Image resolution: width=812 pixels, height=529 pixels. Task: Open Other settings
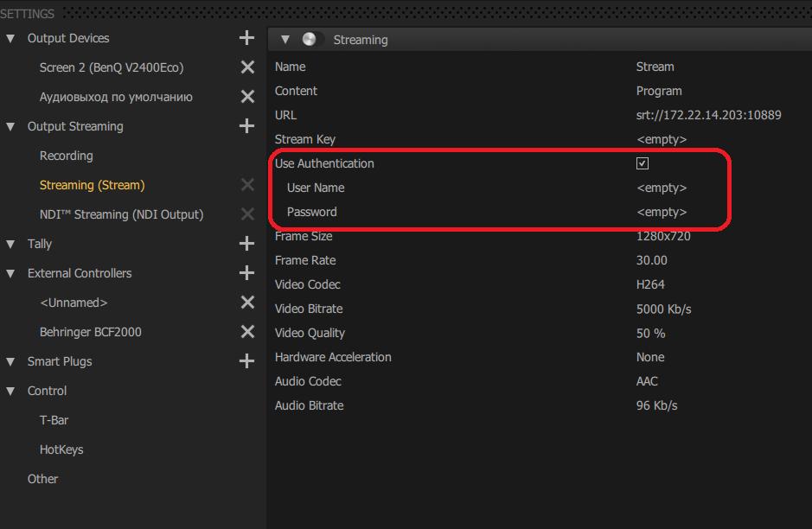coord(42,479)
